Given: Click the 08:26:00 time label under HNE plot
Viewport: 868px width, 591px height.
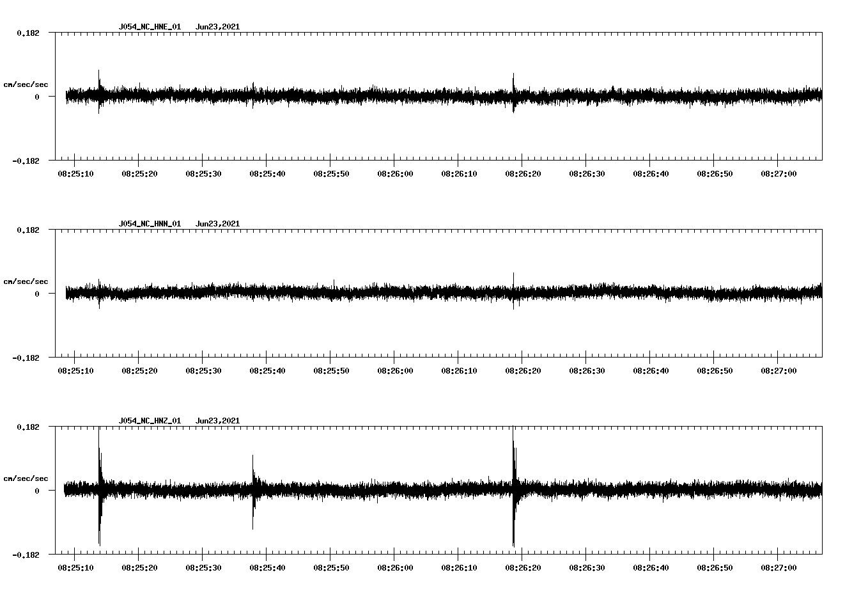Looking at the screenshot, I should point(395,174).
